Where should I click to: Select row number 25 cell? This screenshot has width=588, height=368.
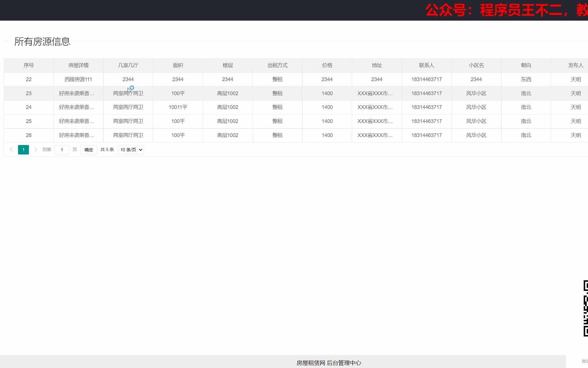click(29, 121)
